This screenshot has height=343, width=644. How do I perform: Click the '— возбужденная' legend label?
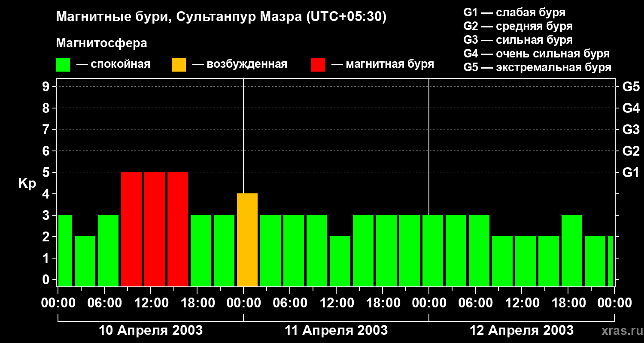tap(240, 65)
